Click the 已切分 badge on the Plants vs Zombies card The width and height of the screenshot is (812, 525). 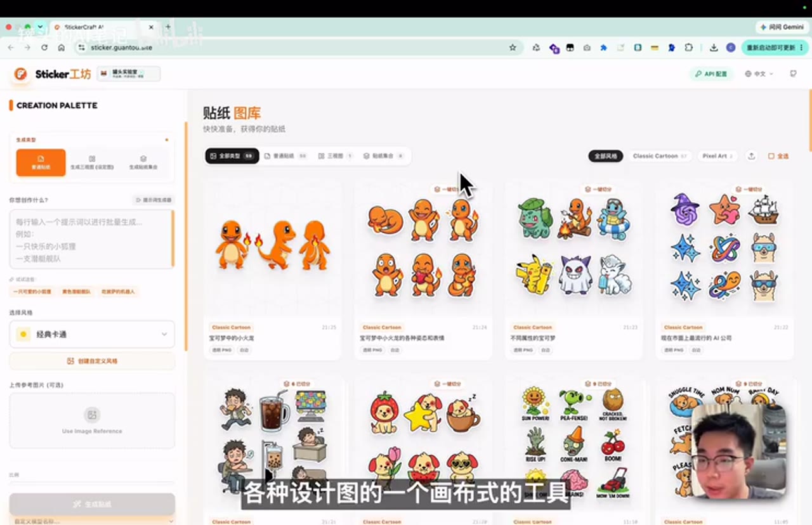pos(598,384)
